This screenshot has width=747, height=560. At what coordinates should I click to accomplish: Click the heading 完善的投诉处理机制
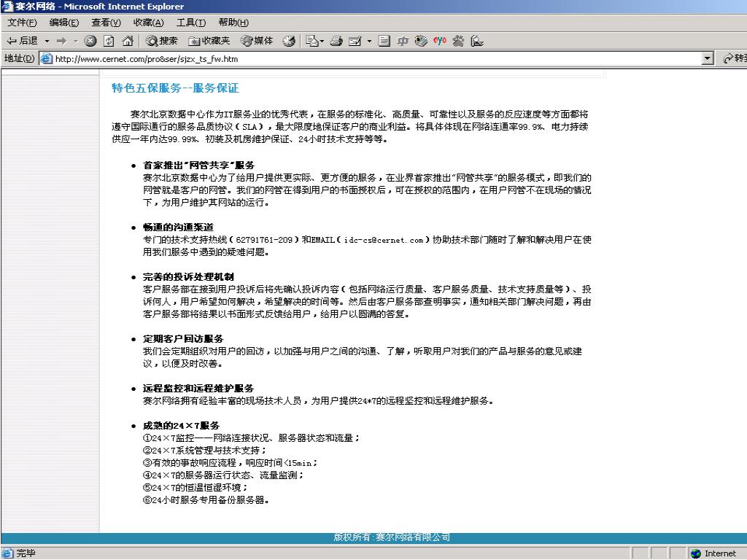click(x=188, y=276)
